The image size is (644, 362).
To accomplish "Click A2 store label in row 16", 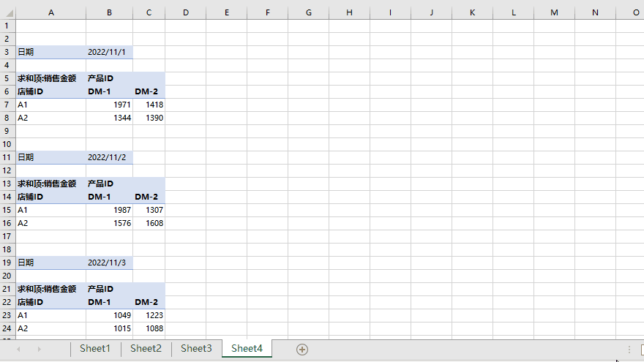I will (x=51, y=223).
